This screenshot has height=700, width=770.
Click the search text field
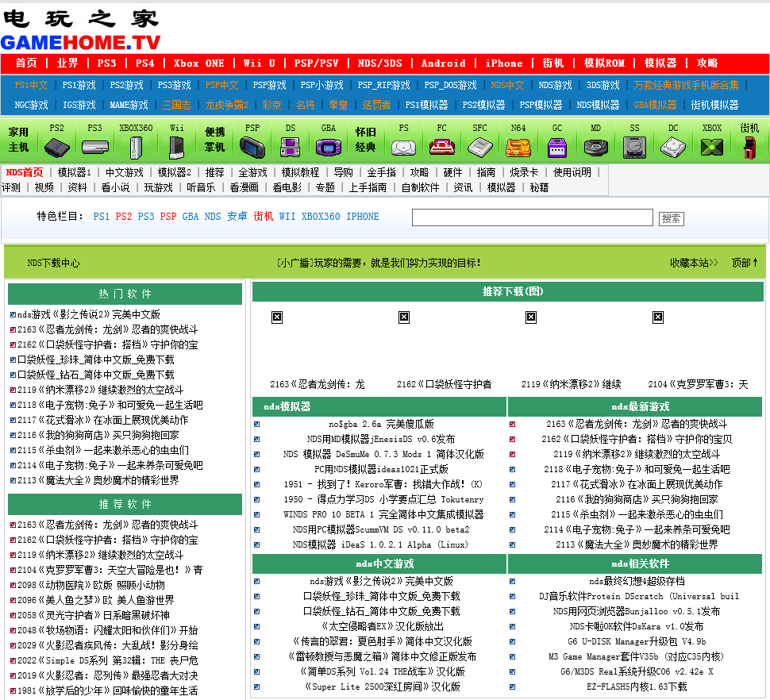[533, 217]
